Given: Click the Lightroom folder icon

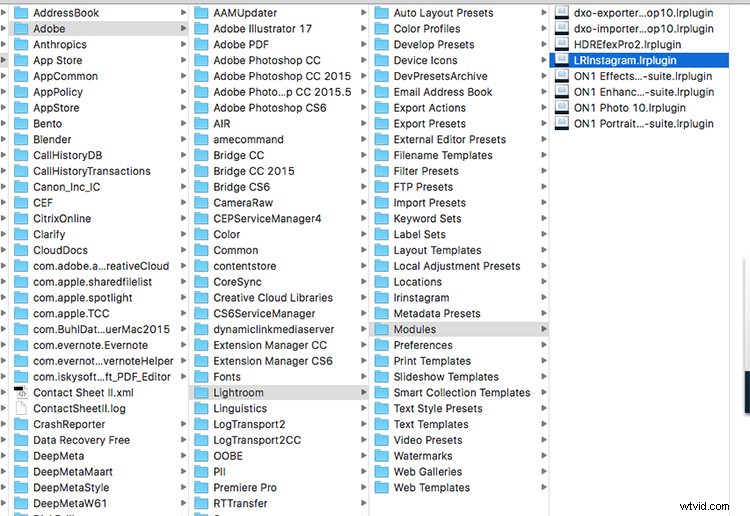Looking at the screenshot, I should (200, 393).
